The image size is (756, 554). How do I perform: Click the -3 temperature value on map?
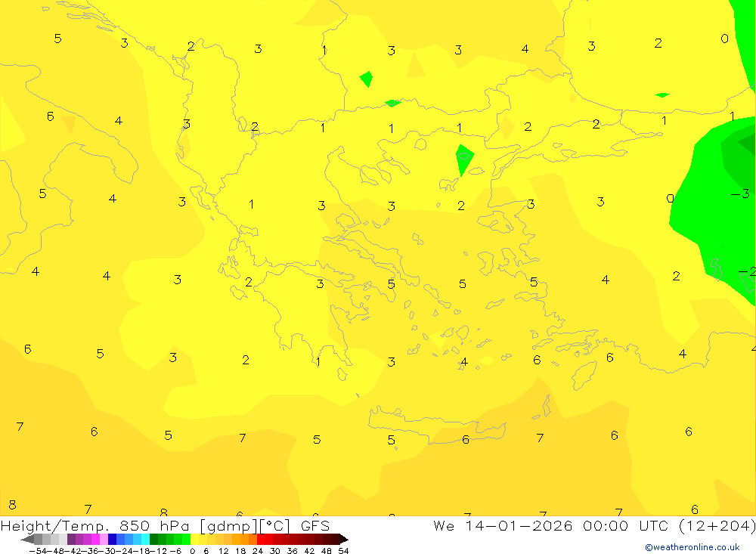[x=740, y=193]
